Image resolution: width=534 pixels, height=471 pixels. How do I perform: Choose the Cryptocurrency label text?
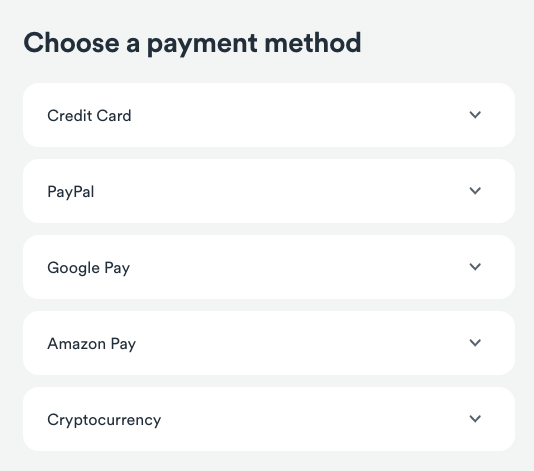tap(104, 420)
